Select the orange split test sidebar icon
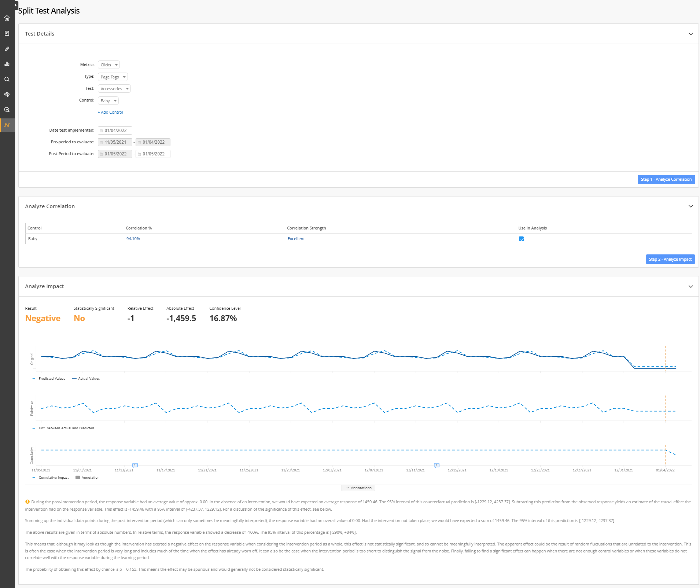The height and width of the screenshot is (588, 700). [x=7, y=125]
